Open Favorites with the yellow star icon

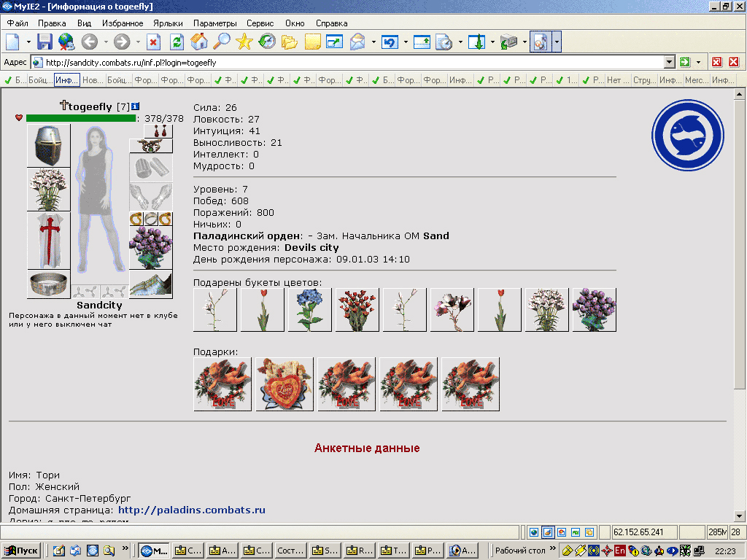click(x=244, y=42)
